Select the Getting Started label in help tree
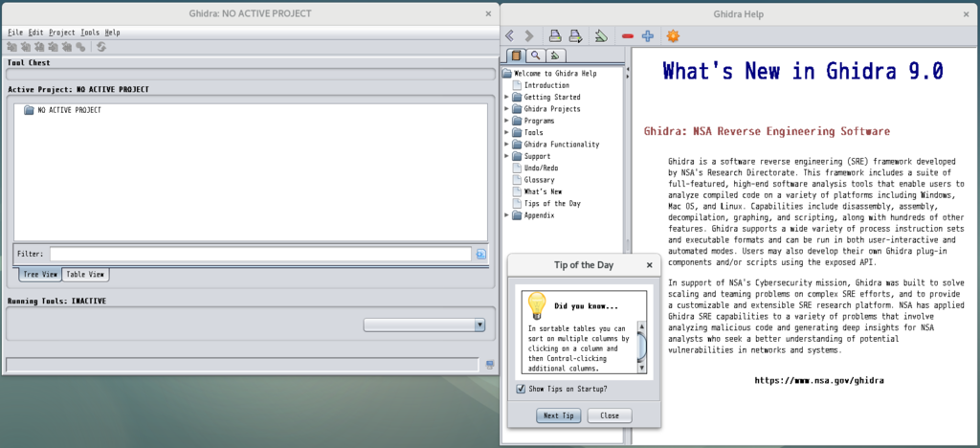Viewport: 980px width, 448px height. [552, 97]
